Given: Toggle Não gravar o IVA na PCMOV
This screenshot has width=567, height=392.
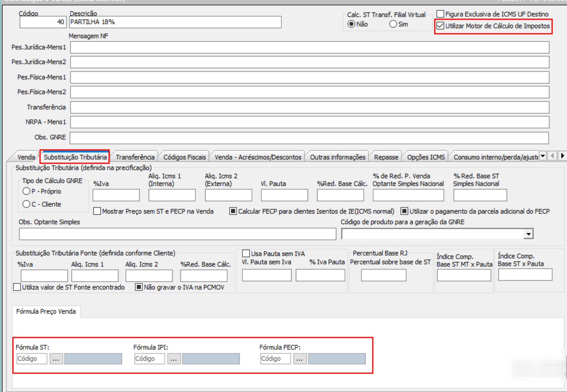Looking at the screenshot, I should (x=139, y=287).
